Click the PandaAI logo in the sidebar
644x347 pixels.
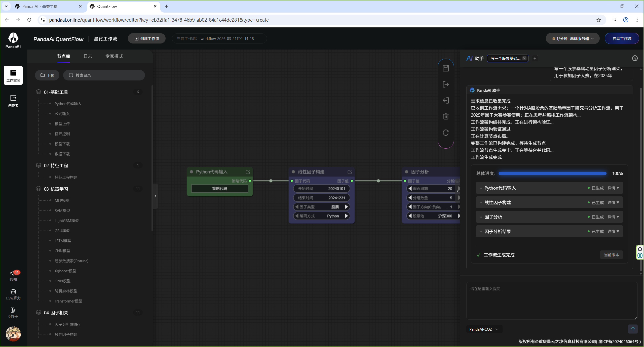[13, 40]
